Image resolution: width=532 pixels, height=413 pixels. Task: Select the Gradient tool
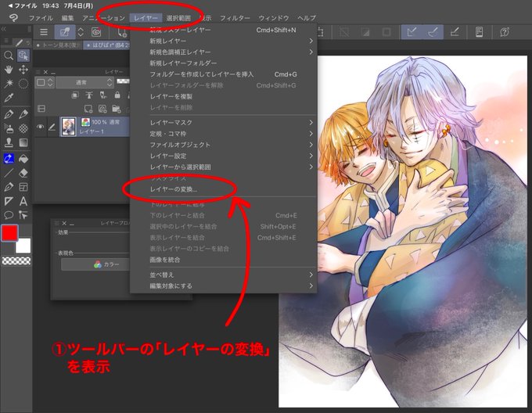click(23, 142)
